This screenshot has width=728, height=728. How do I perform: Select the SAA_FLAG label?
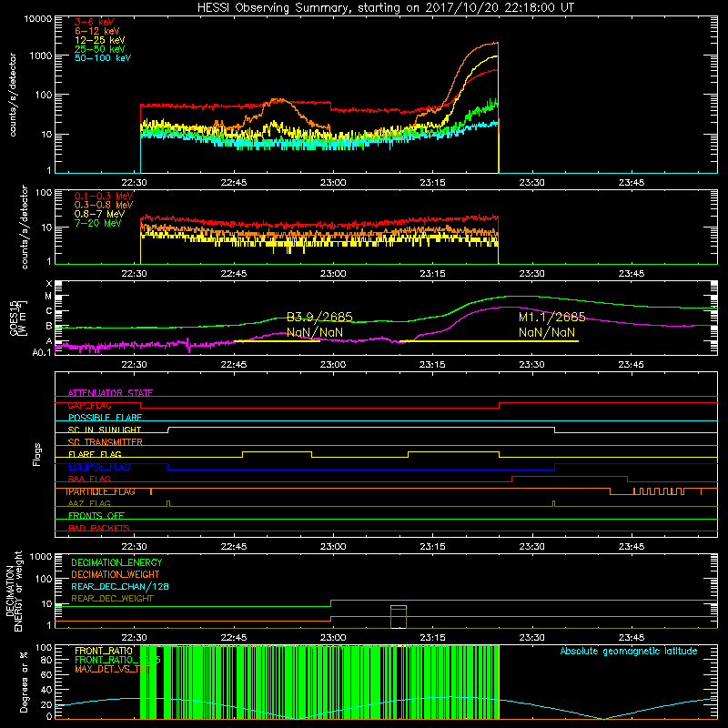[89, 479]
